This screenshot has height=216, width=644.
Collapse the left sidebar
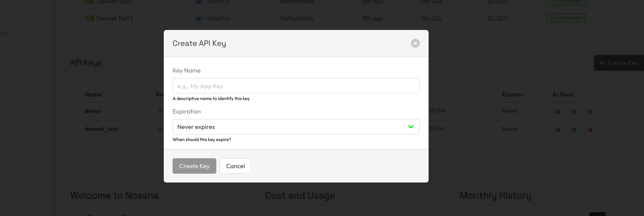point(31,10)
